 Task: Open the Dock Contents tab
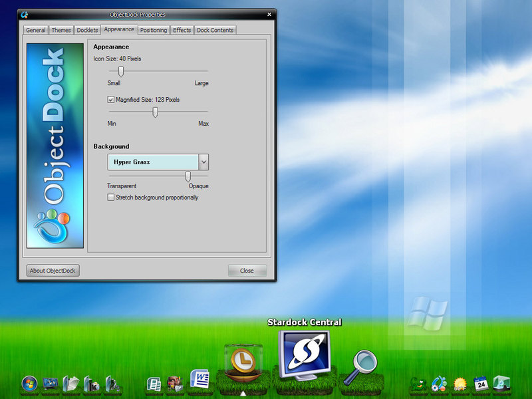(215, 29)
